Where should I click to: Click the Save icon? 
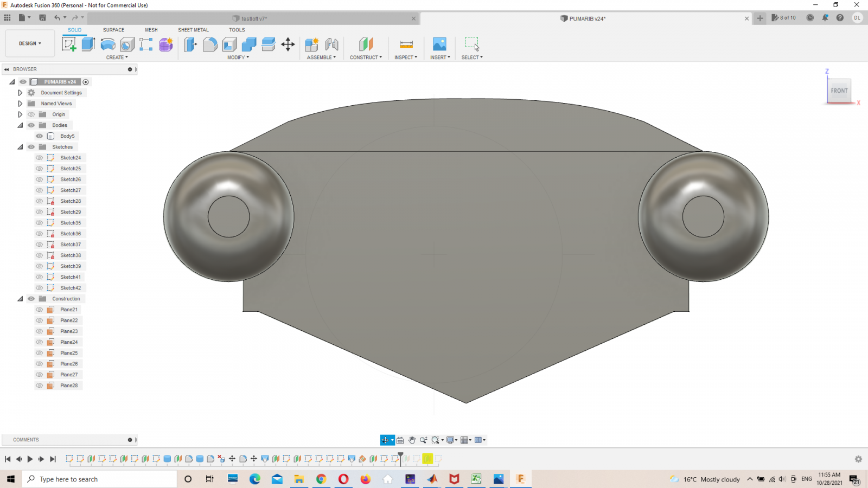coord(42,18)
